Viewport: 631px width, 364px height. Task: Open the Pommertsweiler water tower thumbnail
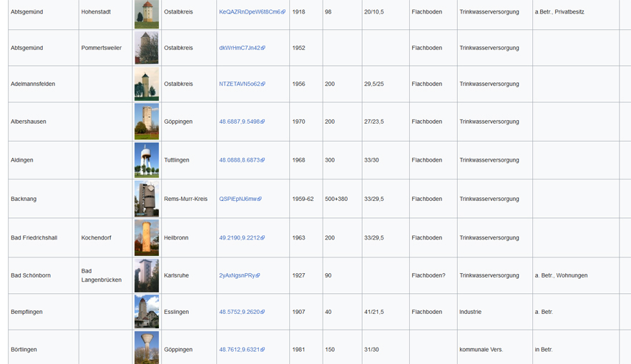pyautogui.click(x=147, y=48)
